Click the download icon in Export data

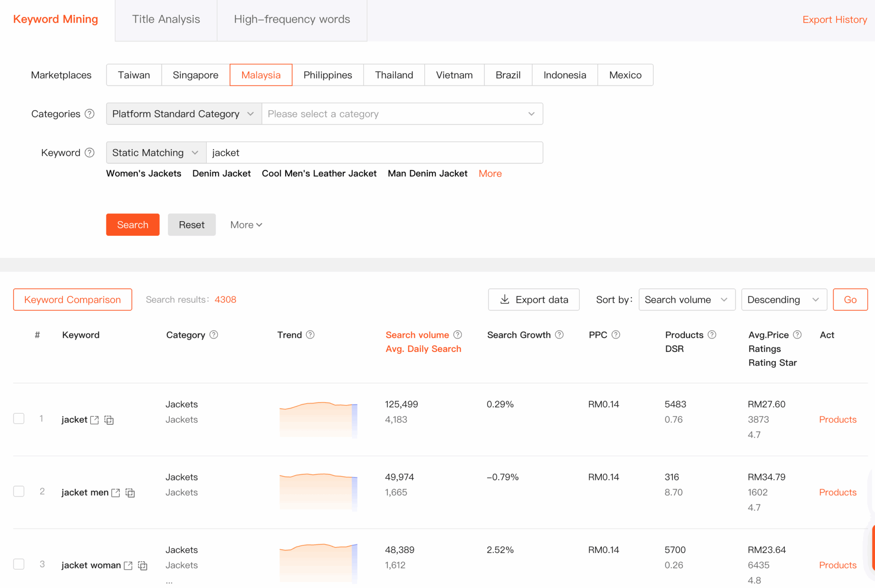point(505,299)
